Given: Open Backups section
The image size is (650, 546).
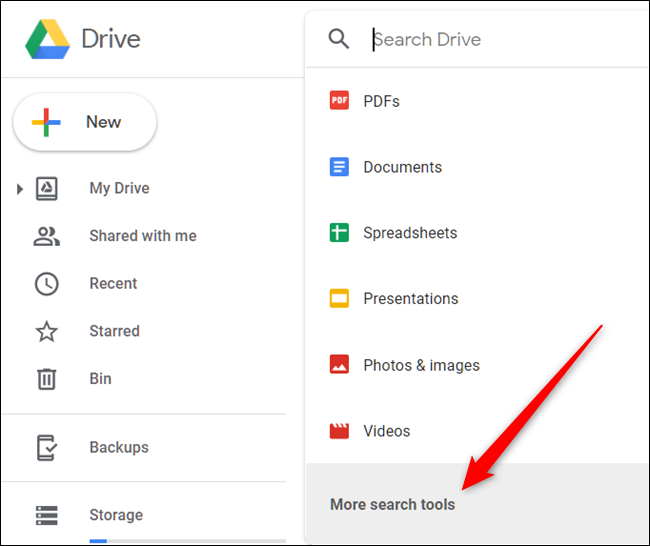Looking at the screenshot, I should click(119, 447).
